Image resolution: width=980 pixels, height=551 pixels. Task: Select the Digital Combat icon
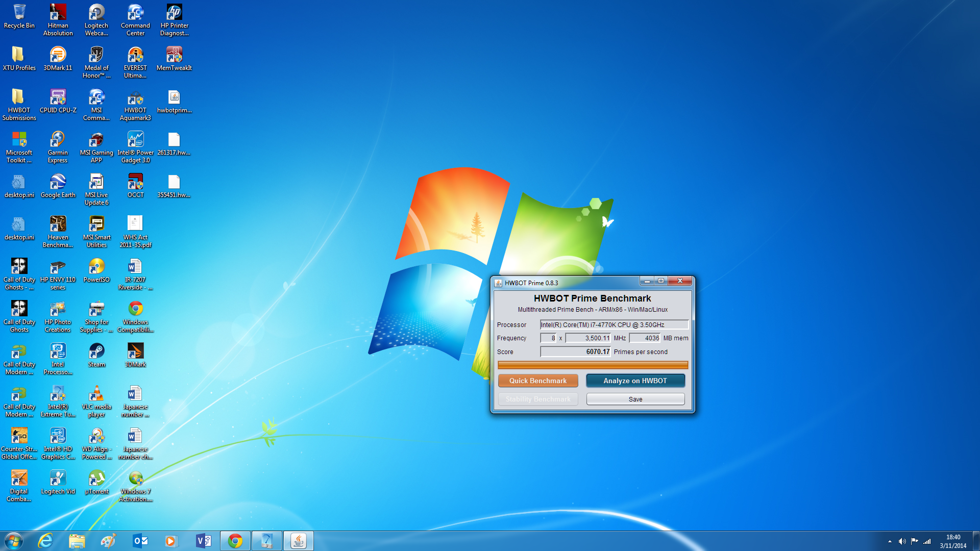tap(19, 486)
